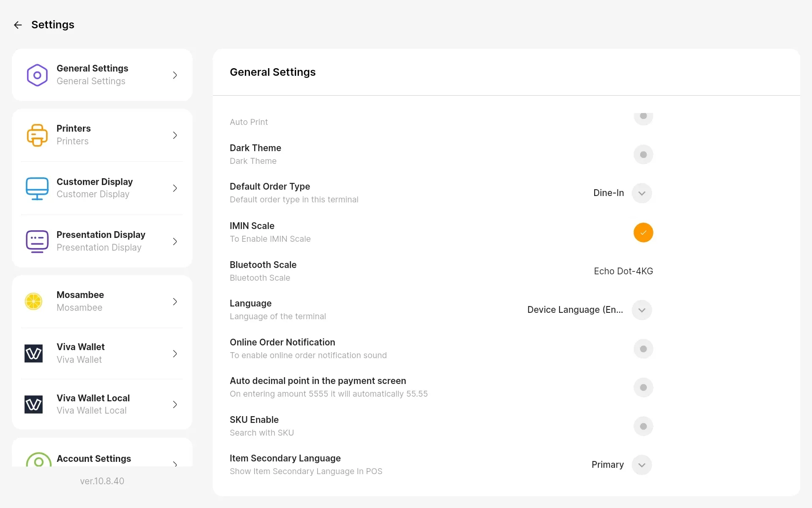Turn on Online Order Notification toggle
The height and width of the screenshot is (508, 812).
643,349
